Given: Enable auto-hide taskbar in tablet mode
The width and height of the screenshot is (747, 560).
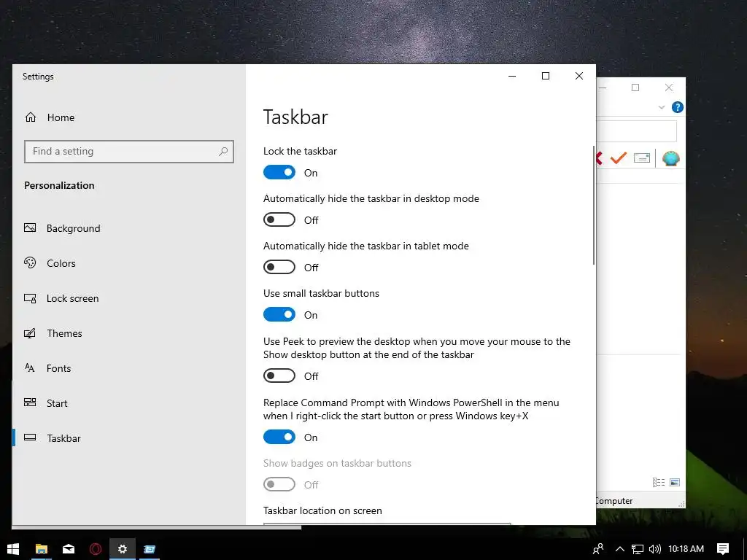Looking at the screenshot, I should (279, 267).
